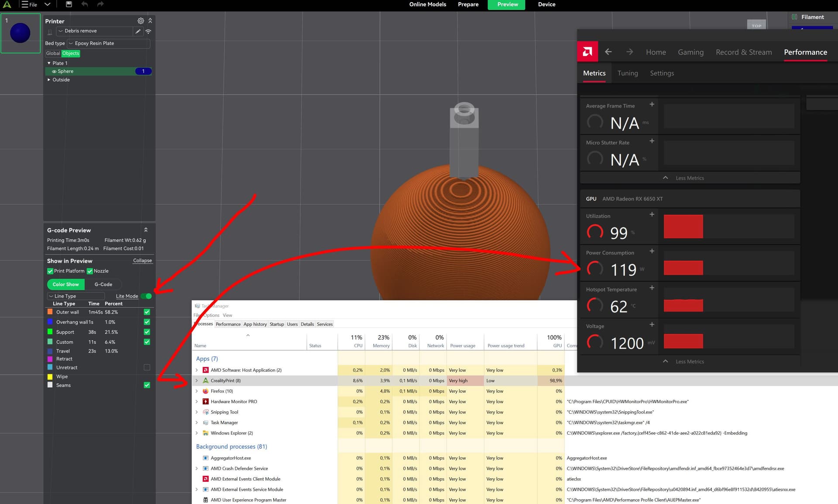Click the Collapse link in Show in Preview
838x504 pixels.
click(142, 261)
